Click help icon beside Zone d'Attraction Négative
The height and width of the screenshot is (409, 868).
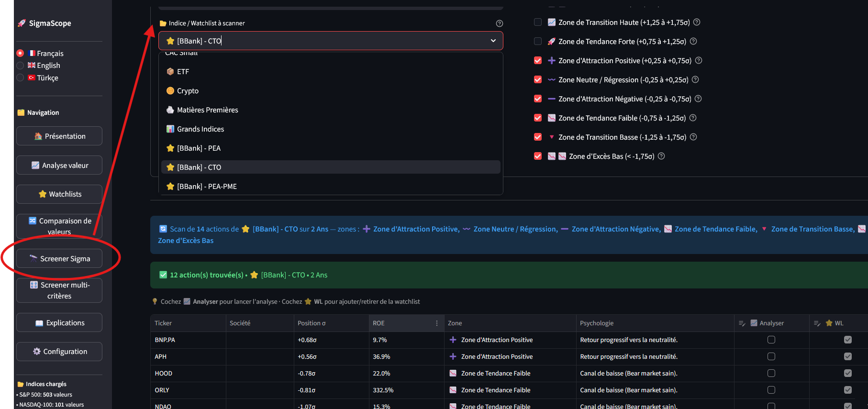698,99
